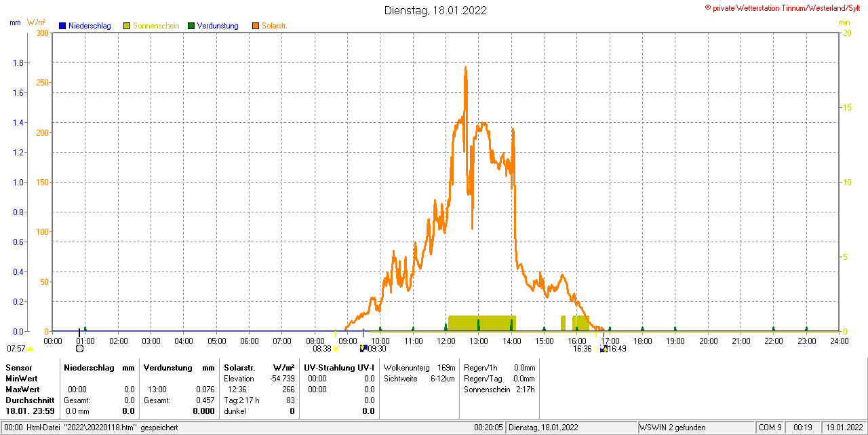The image size is (868, 435).
Task: Click the solar max time 12:36
Action: click(x=237, y=390)
